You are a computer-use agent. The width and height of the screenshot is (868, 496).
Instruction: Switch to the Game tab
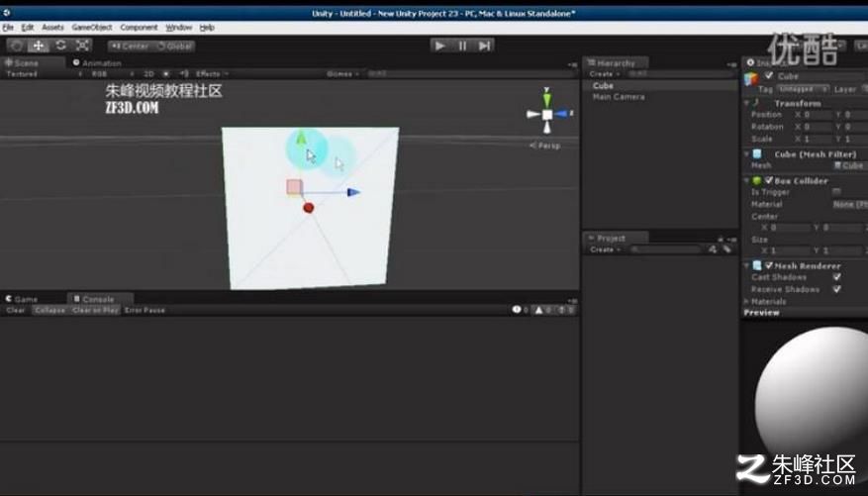pos(22,298)
